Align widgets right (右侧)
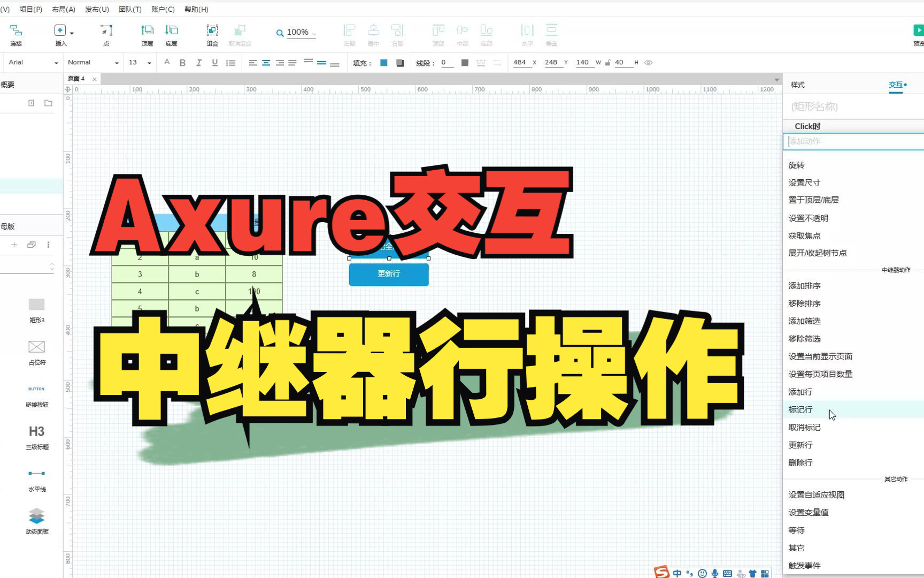The height and width of the screenshot is (578, 924). pyautogui.click(x=397, y=35)
